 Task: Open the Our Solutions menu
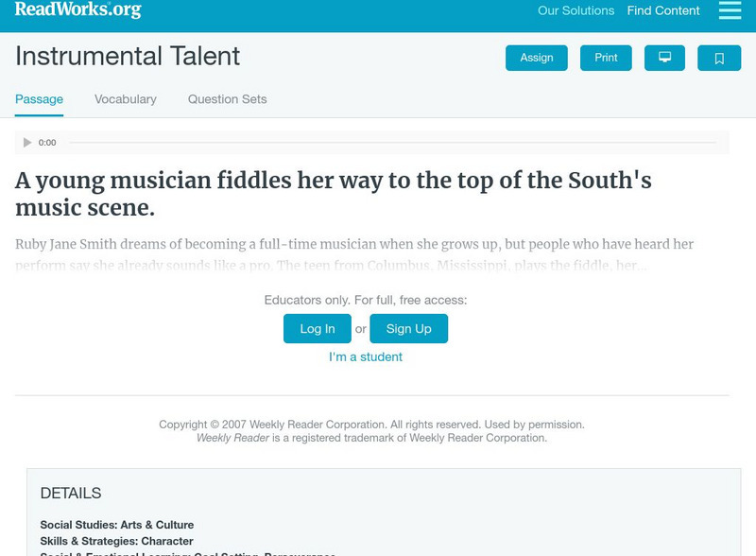click(576, 11)
